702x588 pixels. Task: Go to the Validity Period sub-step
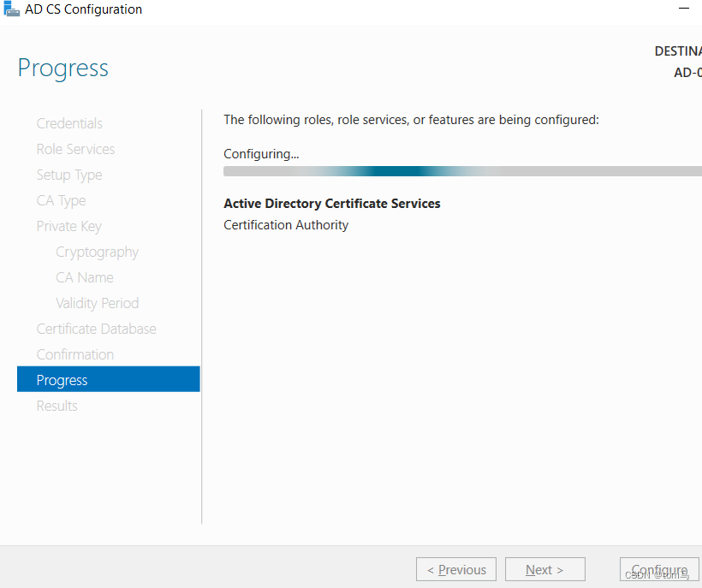[x=97, y=303]
